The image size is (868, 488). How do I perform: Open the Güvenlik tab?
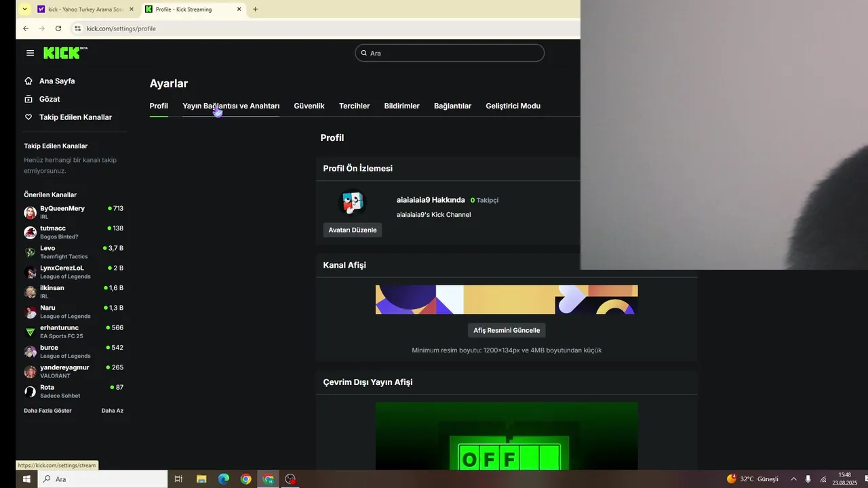(309, 106)
